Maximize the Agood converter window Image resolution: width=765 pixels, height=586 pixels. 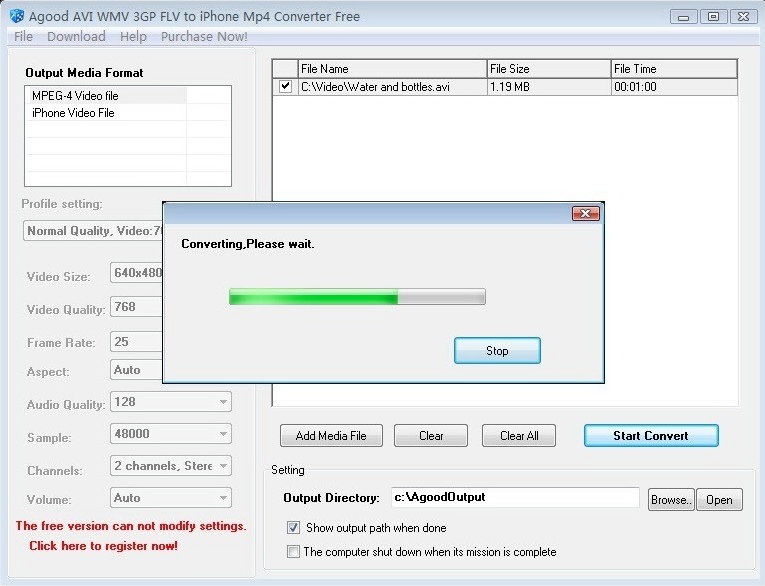click(713, 17)
